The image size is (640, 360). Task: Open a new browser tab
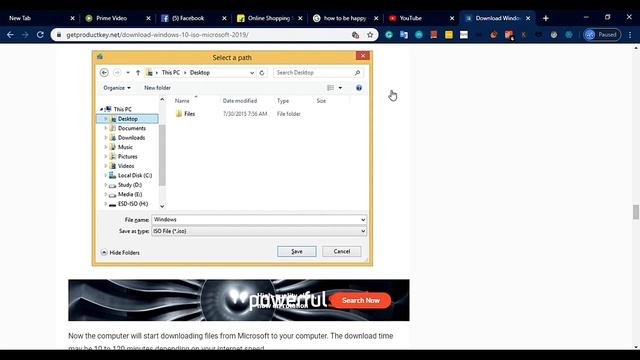click(546, 18)
